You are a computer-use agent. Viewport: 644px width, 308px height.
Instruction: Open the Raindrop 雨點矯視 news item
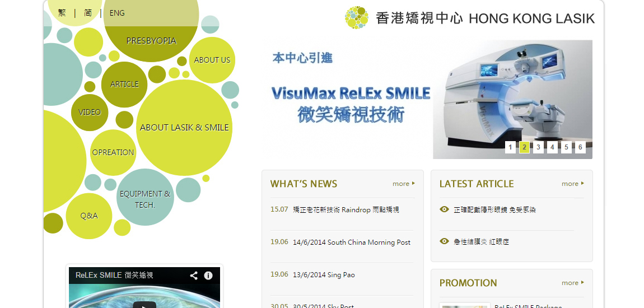tap(346, 209)
